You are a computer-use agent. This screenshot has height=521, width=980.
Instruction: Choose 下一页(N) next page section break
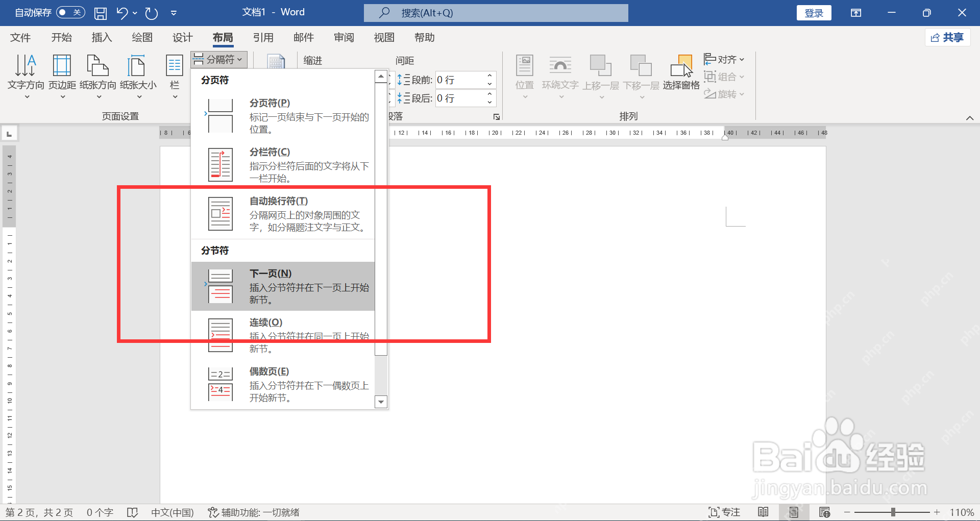(283, 286)
